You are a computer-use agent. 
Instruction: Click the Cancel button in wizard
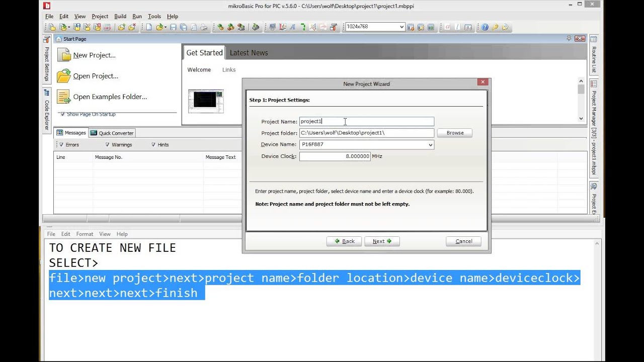463,241
